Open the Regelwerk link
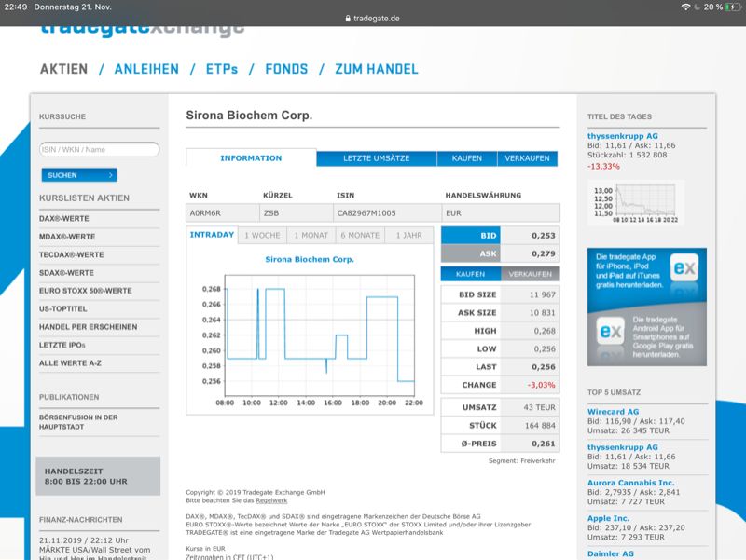The height and width of the screenshot is (560, 746). click(x=271, y=500)
